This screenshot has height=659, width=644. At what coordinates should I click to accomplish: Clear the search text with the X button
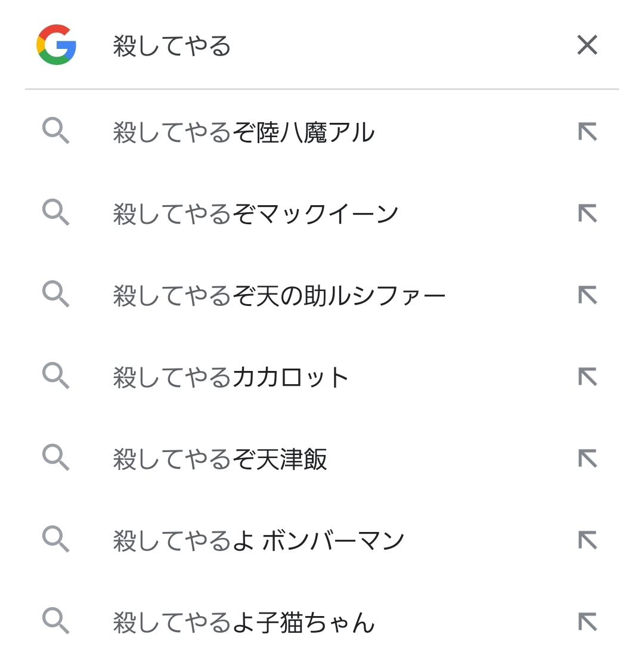point(587,45)
